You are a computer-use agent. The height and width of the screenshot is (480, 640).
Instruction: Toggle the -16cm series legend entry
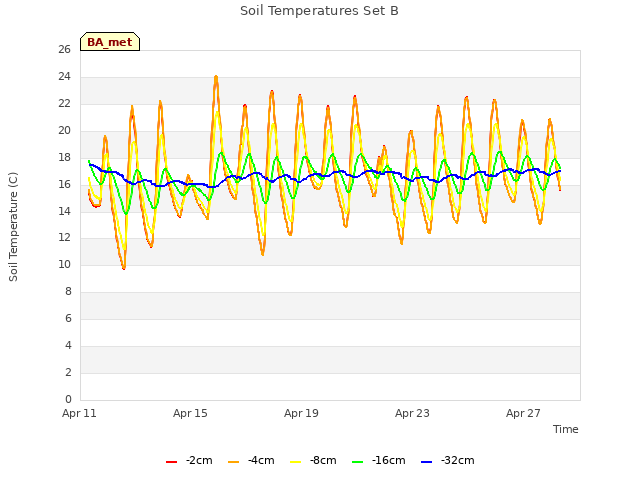[378, 461]
